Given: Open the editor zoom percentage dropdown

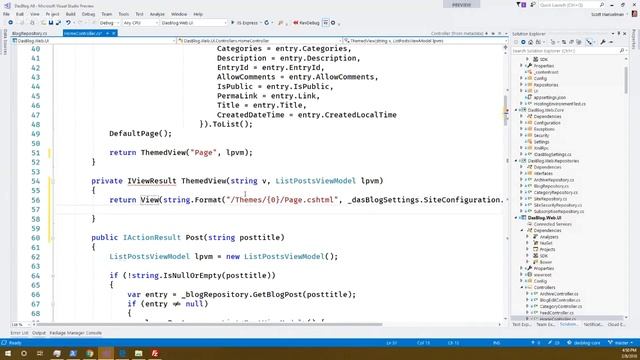Looking at the screenshot, I should pos(20,324).
